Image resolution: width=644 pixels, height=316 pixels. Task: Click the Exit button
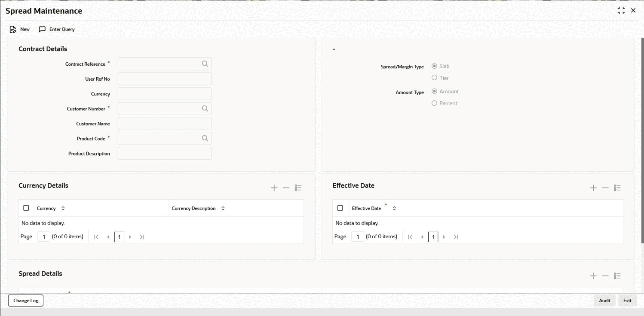[627, 301]
